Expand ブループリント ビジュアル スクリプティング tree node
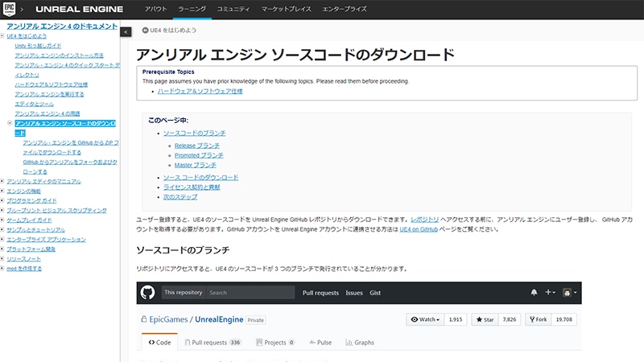644x362 pixels. tap(2, 210)
